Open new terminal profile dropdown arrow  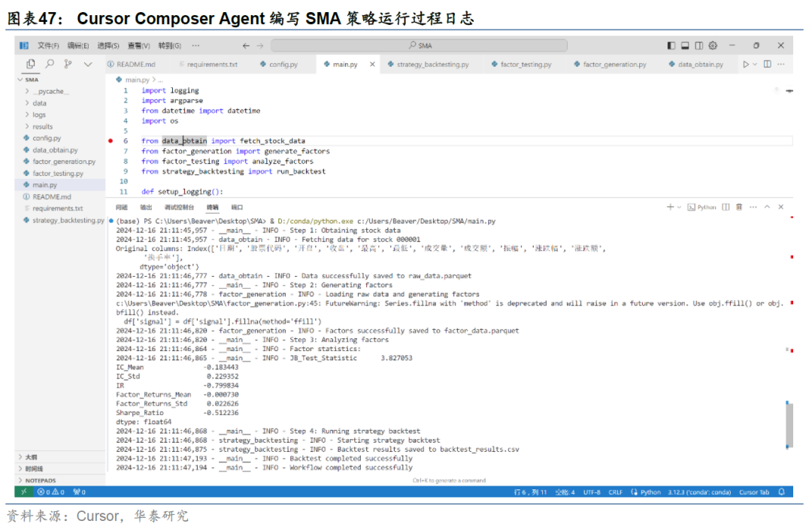pos(679,207)
